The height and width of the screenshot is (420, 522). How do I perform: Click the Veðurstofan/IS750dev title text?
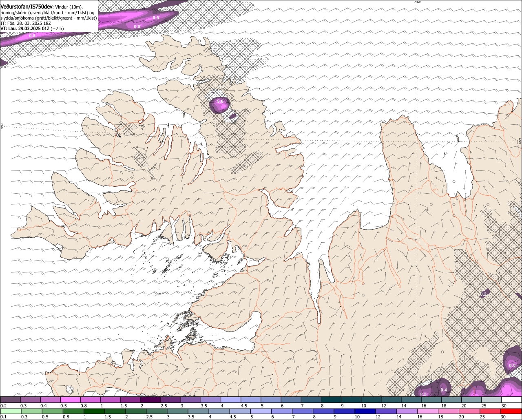27,7
